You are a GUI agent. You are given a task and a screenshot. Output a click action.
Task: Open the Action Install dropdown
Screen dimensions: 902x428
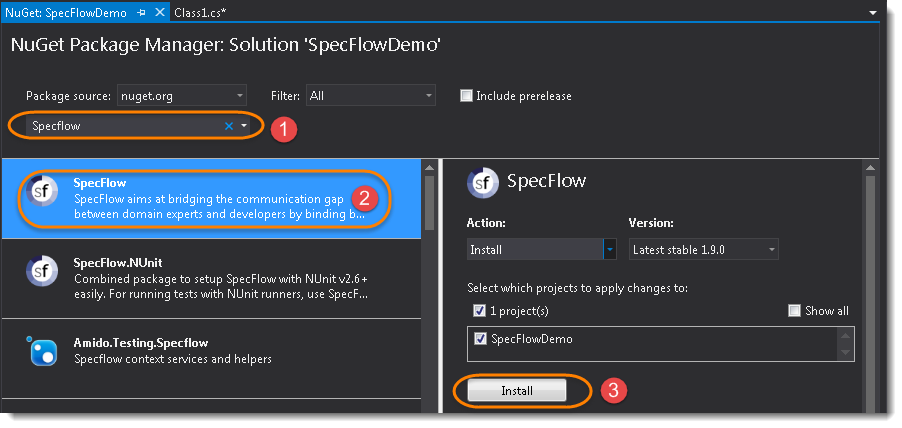(x=541, y=250)
